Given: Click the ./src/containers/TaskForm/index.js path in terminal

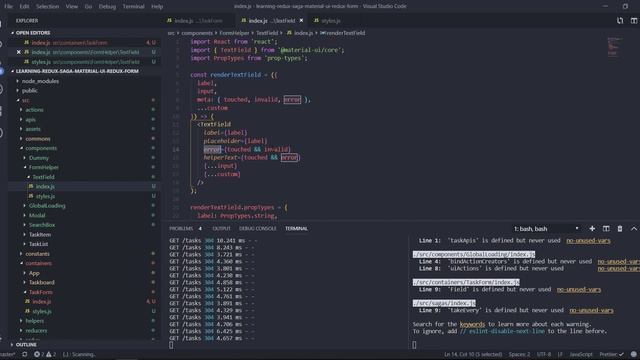Looking at the screenshot, I should [466, 282].
